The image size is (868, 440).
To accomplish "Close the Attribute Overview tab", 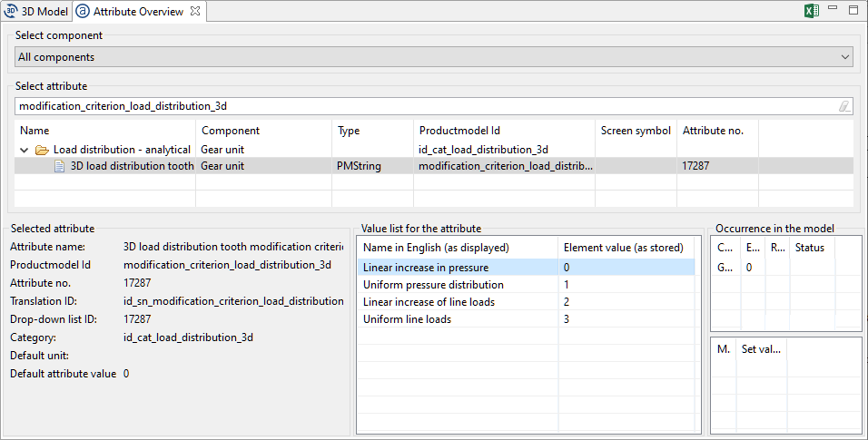I will [x=195, y=12].
